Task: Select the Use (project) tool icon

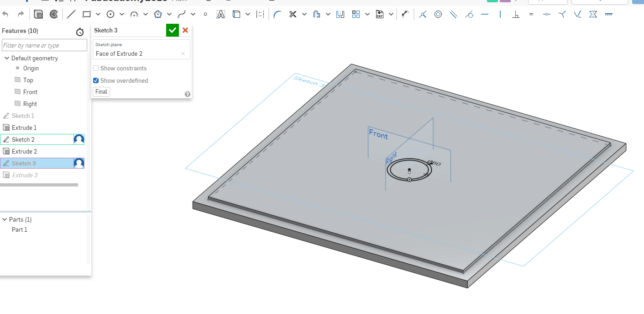Action: click(x=236, y=14)
